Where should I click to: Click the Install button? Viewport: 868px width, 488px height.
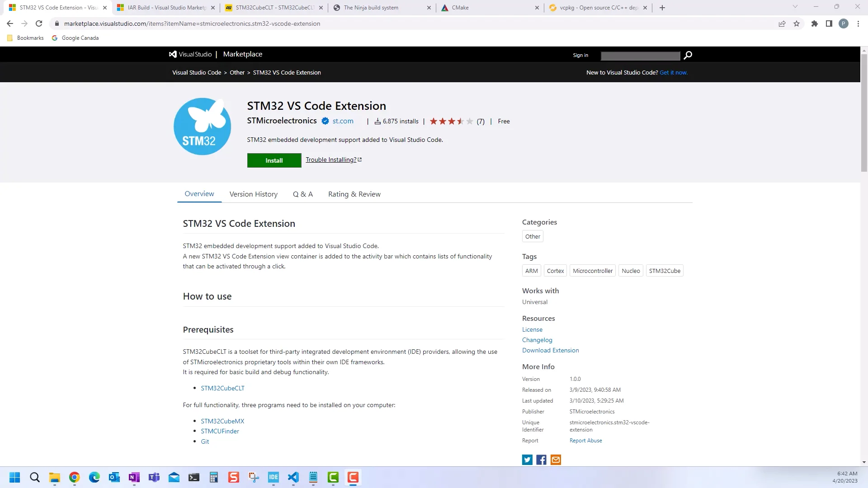pos(274,160)
